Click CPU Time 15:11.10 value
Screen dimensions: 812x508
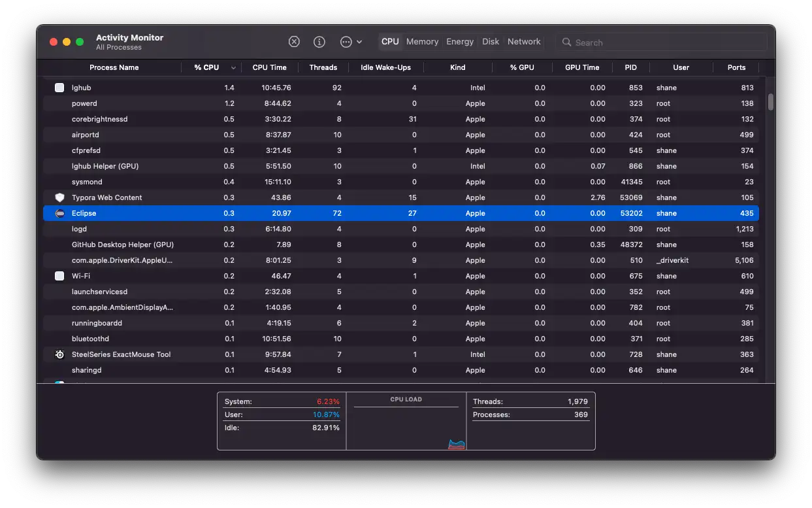[x=278, y=182]
